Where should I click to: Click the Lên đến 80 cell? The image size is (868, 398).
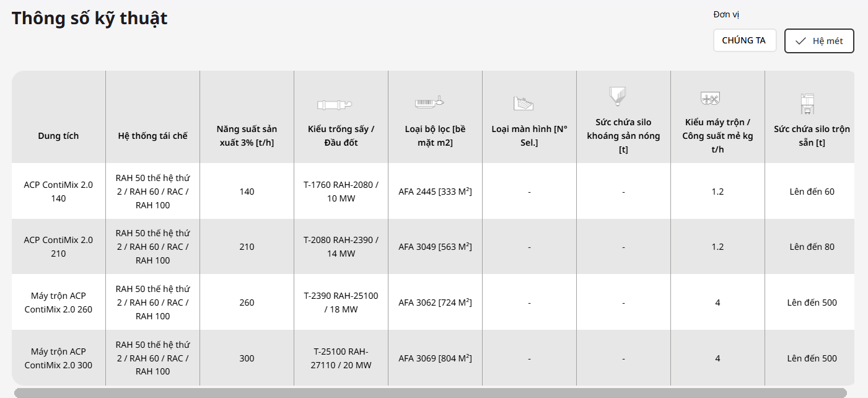[x=812, y=247]
